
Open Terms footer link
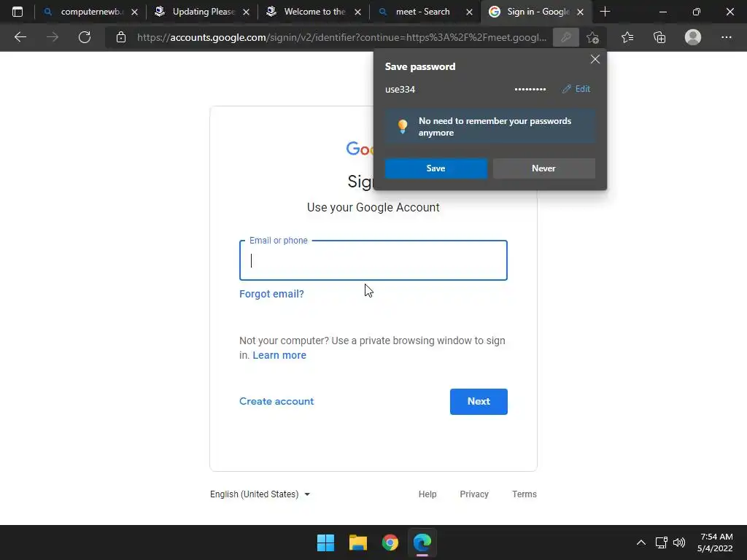[x=524, y=494]
